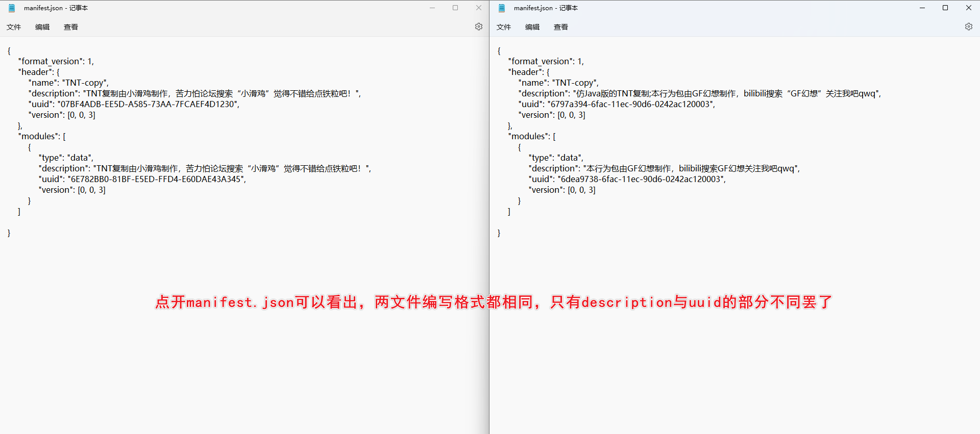
Task: Close the left Notepad window
Action: pyautogui.click(x=479, y=8)
